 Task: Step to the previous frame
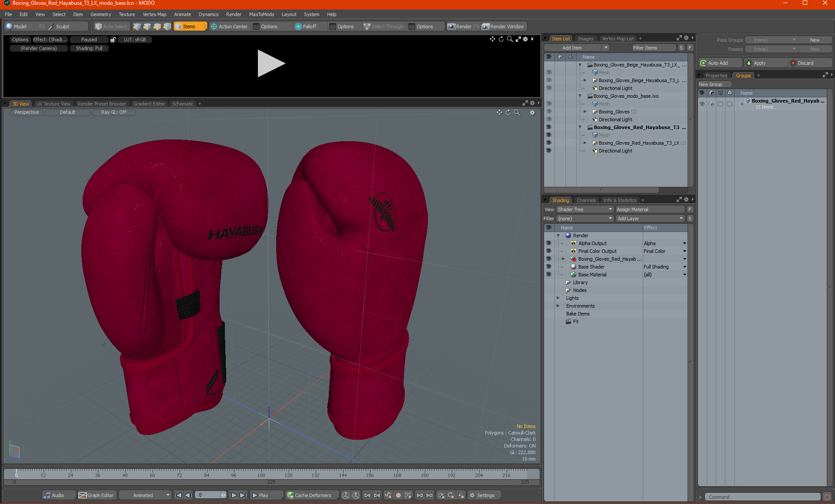pos(188,495)
